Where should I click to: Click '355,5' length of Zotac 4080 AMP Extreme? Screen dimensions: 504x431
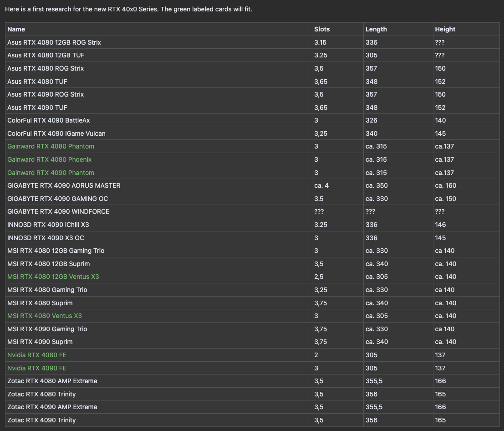click(x=374, y=381)
